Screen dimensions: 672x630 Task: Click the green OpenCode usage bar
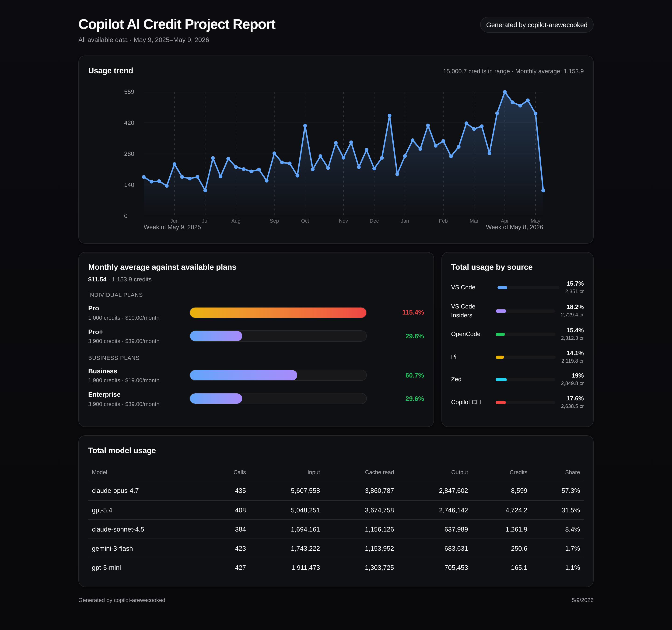click(x=525, y=334)
